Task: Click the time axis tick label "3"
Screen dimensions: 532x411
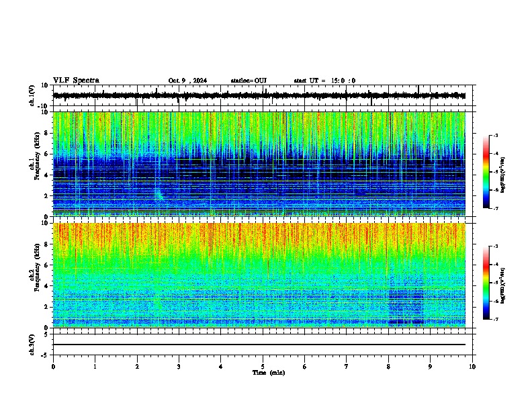Action: pyautogui.click(x=179, y=367)
